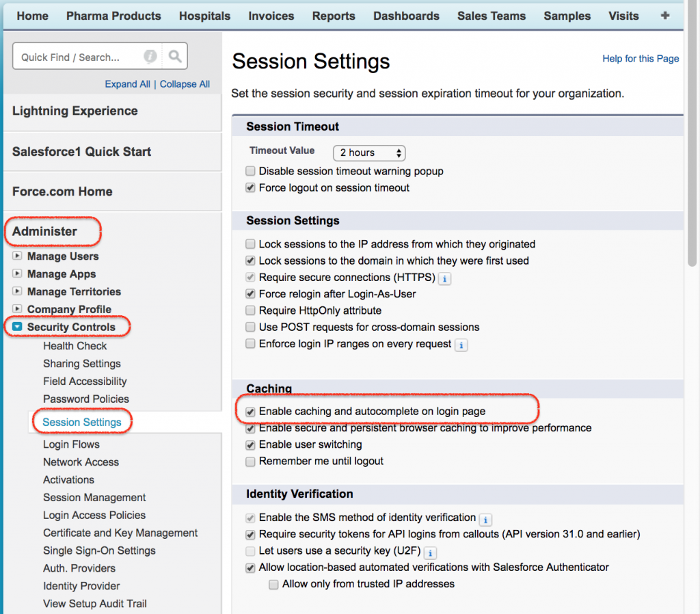The height and width of the screenshot is (614, 700).
Task: Click info icon next to SMS identity verification
Action: (485, 519)
